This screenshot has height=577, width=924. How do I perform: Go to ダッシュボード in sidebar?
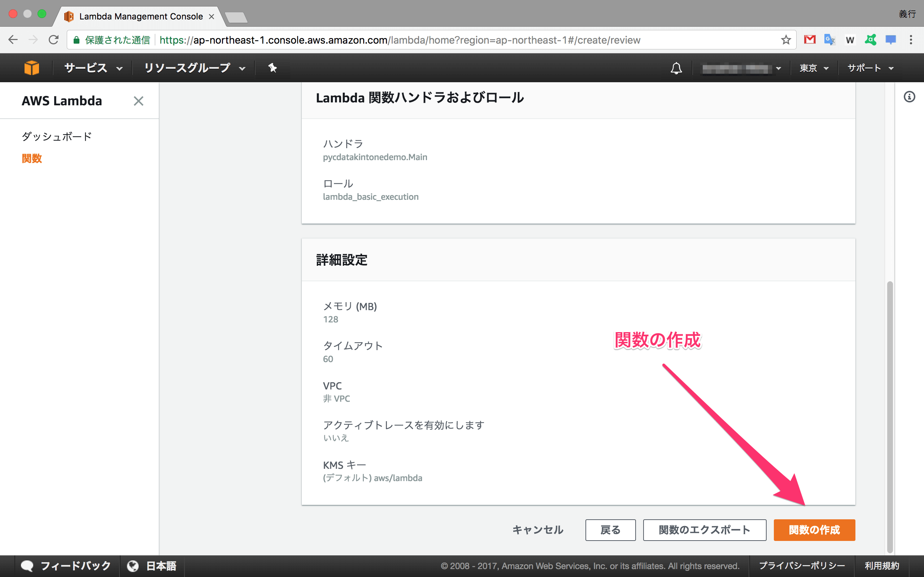click(57, 136)
